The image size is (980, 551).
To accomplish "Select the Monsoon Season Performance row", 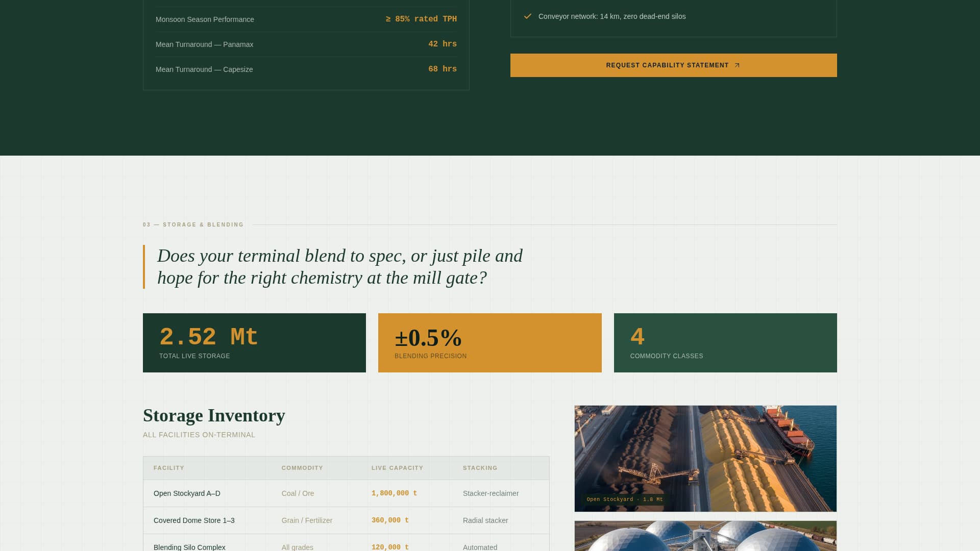I will [x=306, y=19].
